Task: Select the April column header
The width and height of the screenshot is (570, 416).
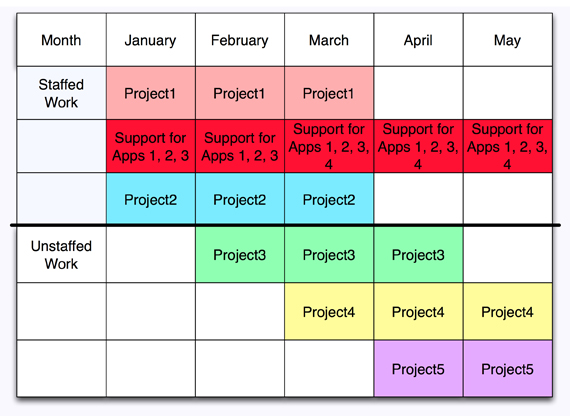Action: click(418, 40)
